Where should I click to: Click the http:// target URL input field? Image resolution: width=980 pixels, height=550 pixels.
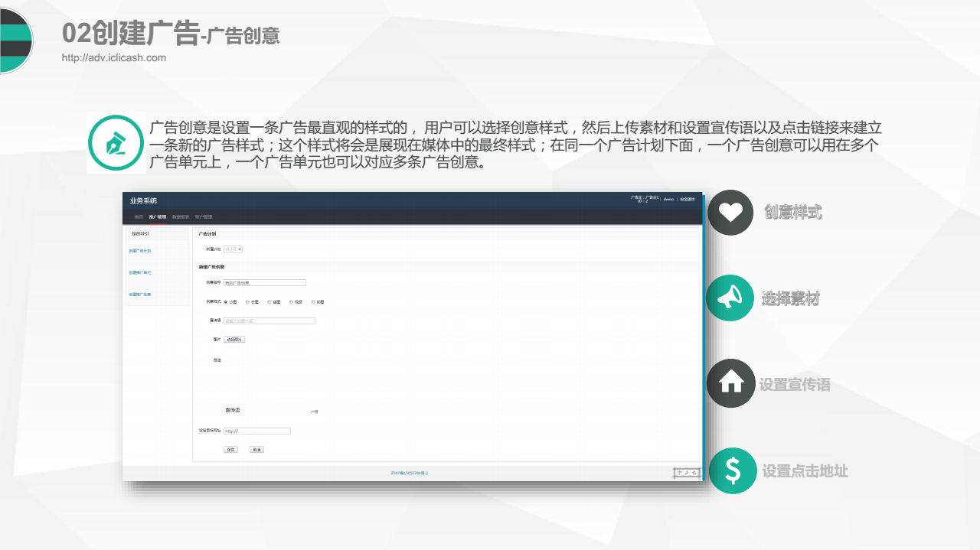pos(257,431)
